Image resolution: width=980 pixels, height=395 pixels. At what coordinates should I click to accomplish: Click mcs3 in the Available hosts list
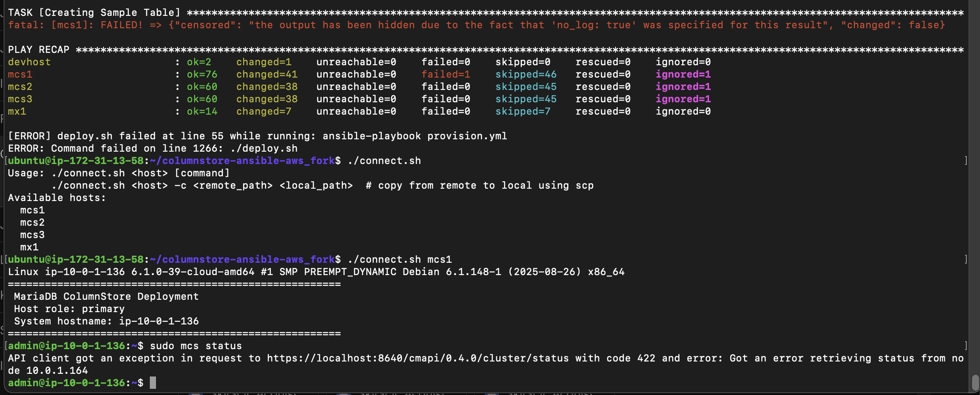(x=32, y=235)
